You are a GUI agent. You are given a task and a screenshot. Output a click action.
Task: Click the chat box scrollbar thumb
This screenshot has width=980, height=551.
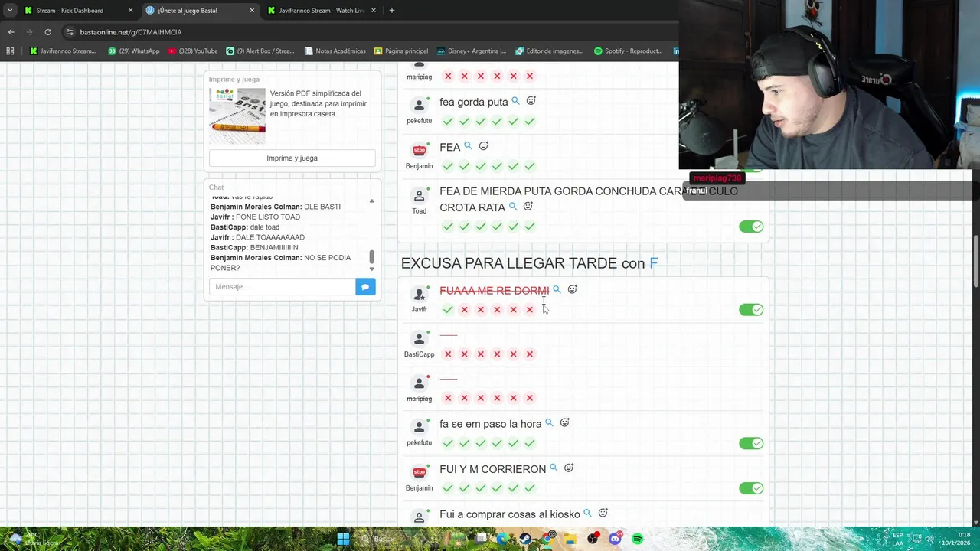pos(371,257)
